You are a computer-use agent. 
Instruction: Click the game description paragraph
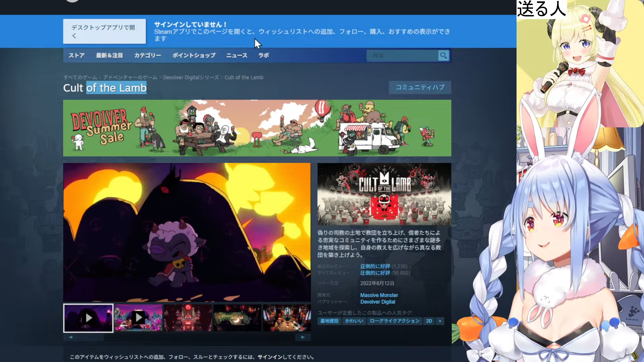point(379,244)
